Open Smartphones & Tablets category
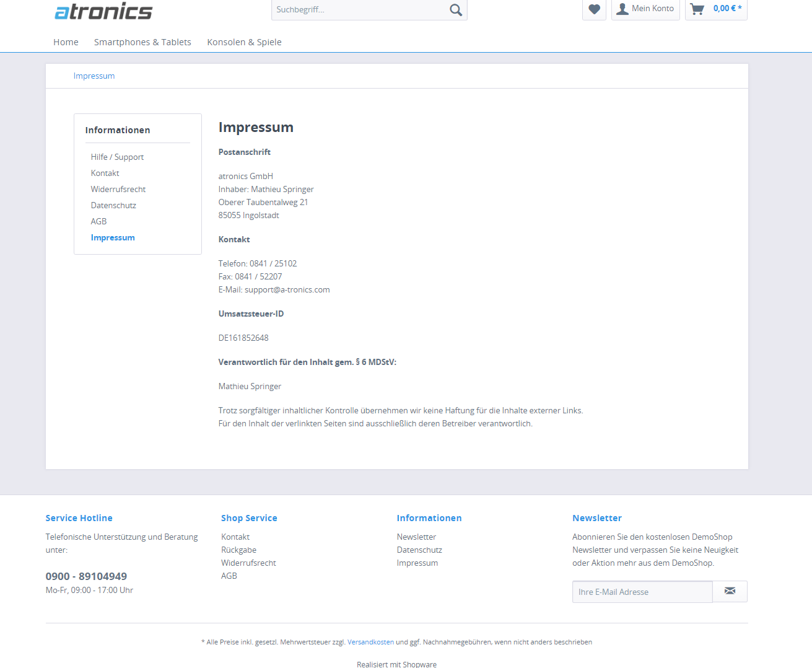 tap(142, 42)
